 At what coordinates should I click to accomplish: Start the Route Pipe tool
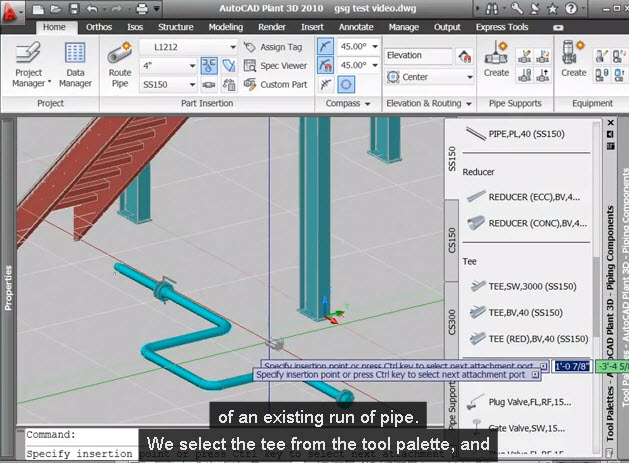[120, 65]
